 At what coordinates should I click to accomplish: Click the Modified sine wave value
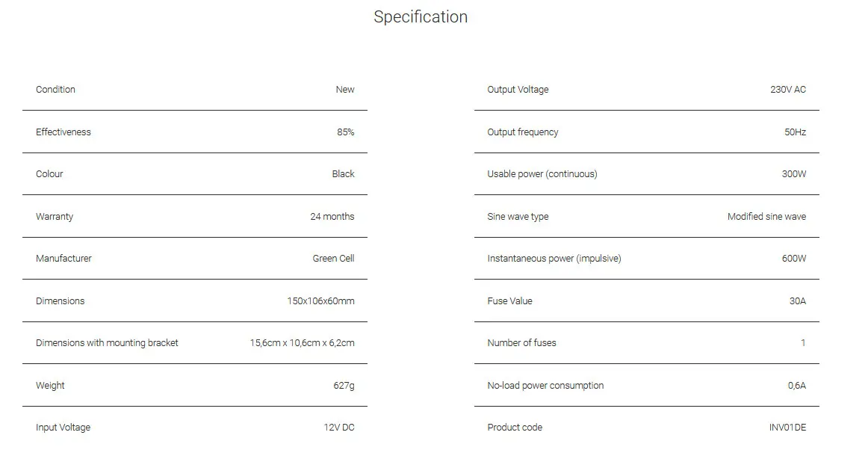(766, 217)
